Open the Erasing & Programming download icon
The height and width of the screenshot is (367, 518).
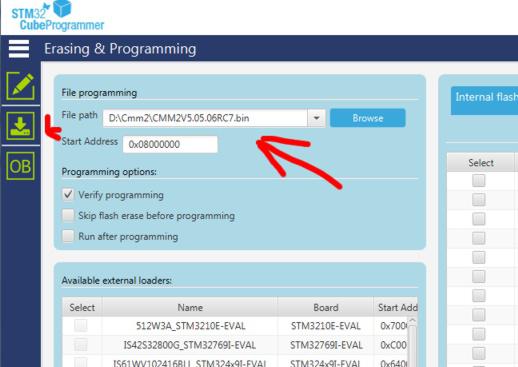[x=20, y=126]
